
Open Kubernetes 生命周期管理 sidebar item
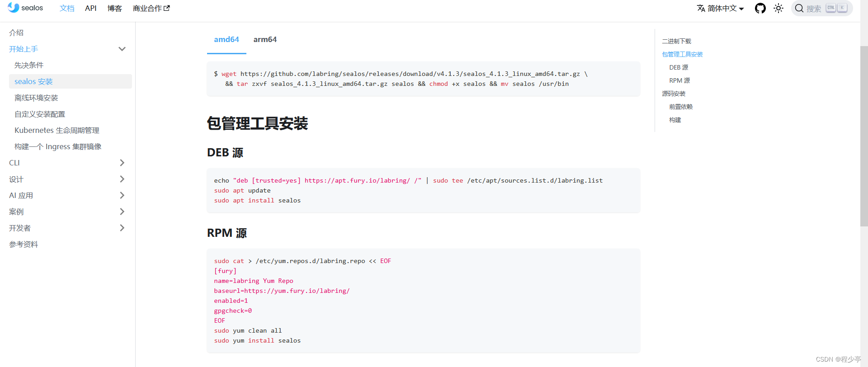pos(57,130)
